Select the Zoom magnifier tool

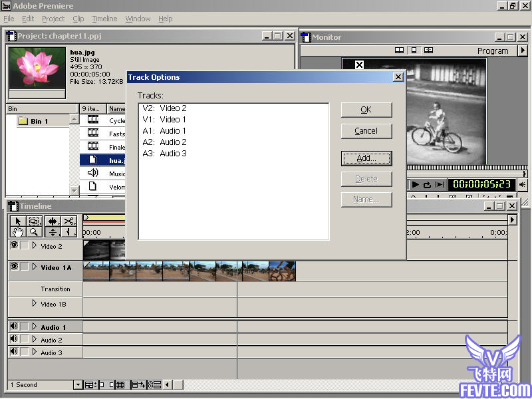click(x=35, y=232)
